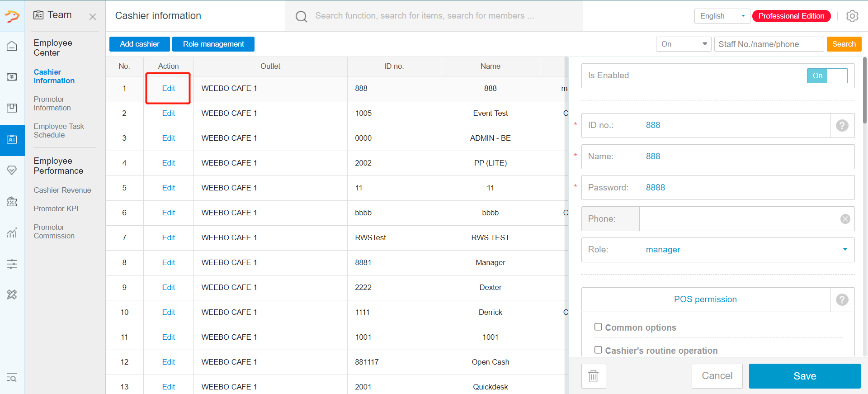868x394 pixels.
Task: Click Edit for Open Cash row
Action: click(x=169, y=362)
